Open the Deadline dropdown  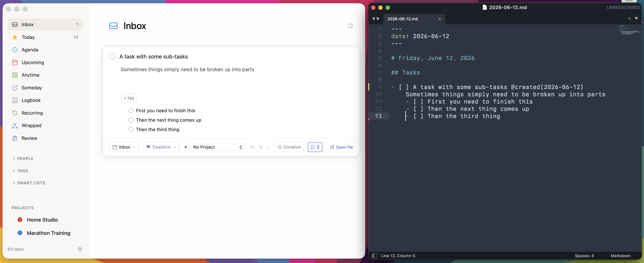tap(161, 147)
